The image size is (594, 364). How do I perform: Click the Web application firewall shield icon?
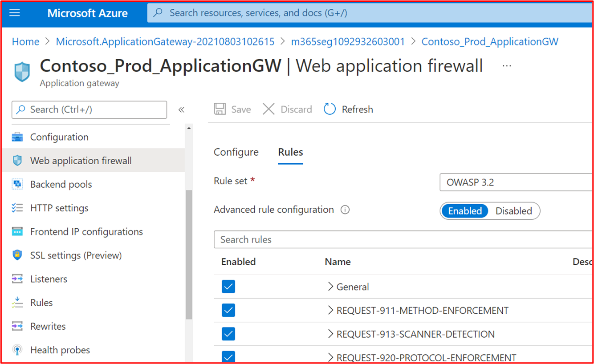(17, 161)
